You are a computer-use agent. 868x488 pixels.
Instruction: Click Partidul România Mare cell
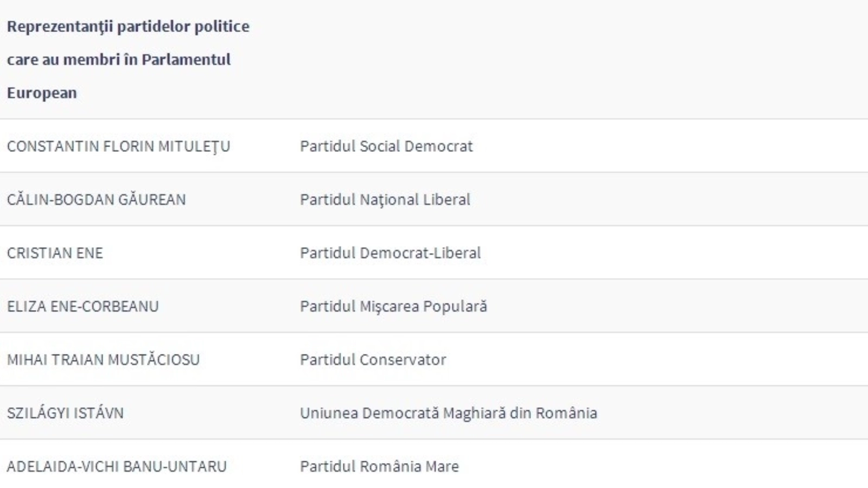pyautogui.click(x=379, y=466)
